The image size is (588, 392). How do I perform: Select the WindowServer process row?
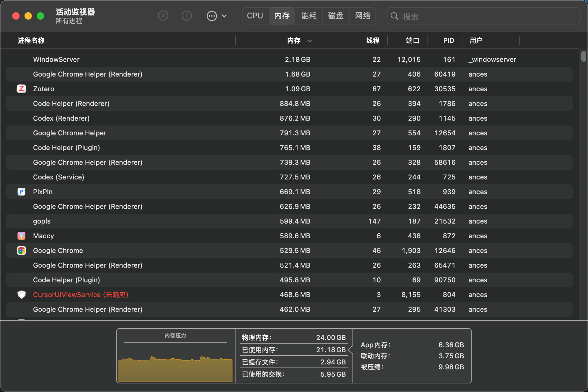(x=289, y=59)
